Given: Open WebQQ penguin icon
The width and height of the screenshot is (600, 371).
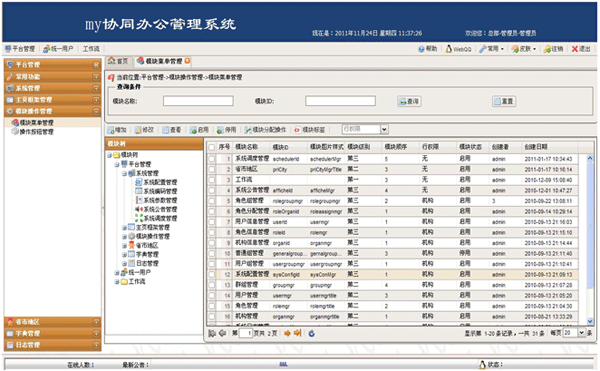Looking at the screenshot, I should click(x=449, y=49).
